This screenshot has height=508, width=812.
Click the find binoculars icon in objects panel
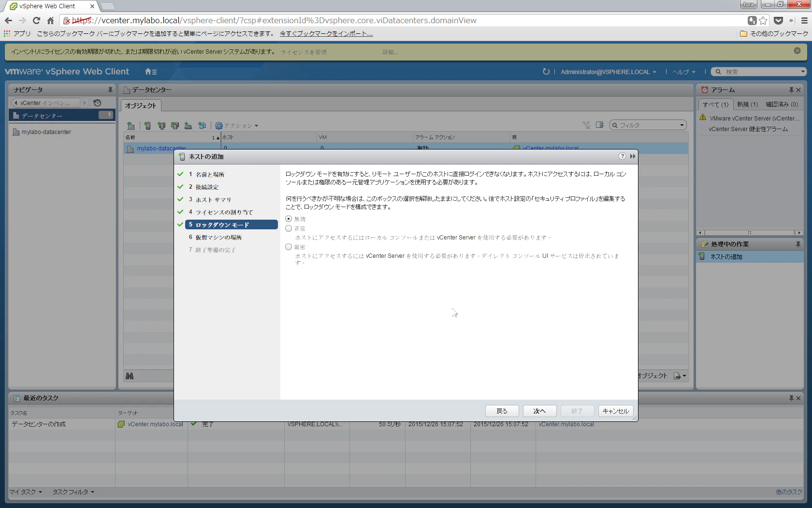coord(130,376)
